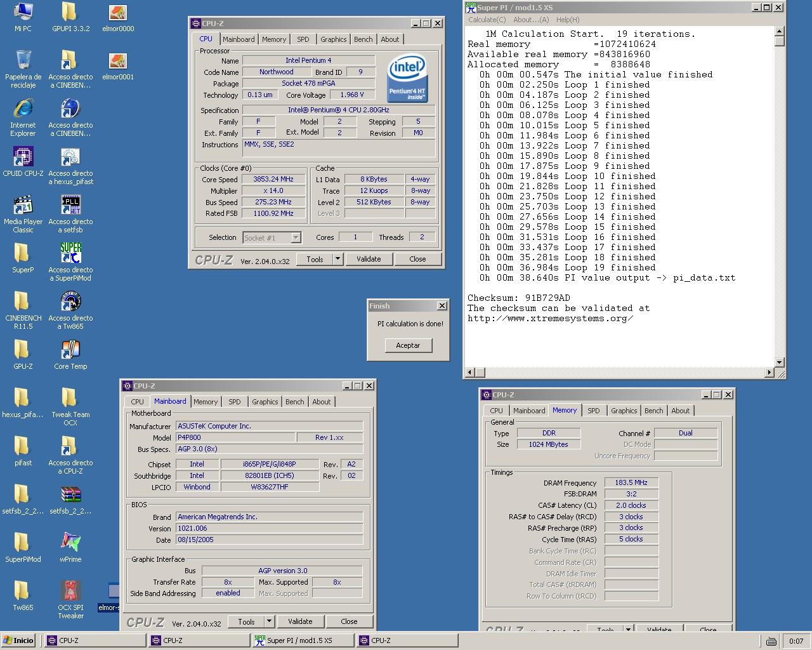The image size is (812, 650).
Task: Select Super PI / mod1.5 XS taskbar button
Action: coord(303,640)
